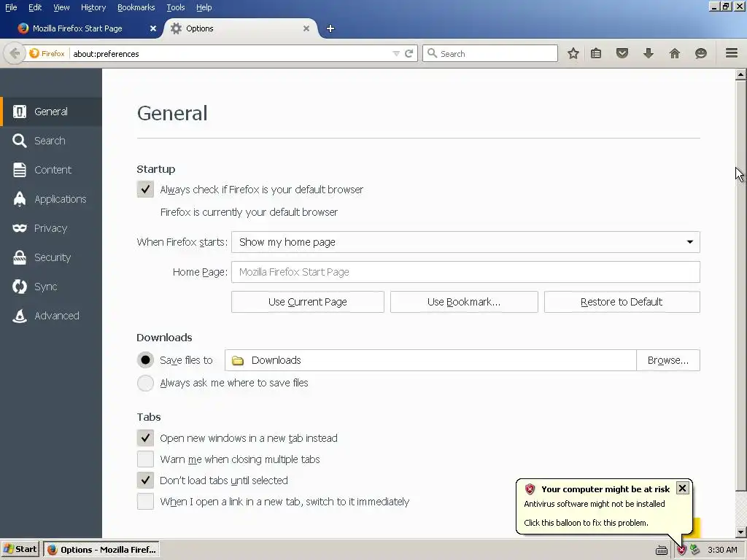Select the General preferences pane

[x=51, y=112]
